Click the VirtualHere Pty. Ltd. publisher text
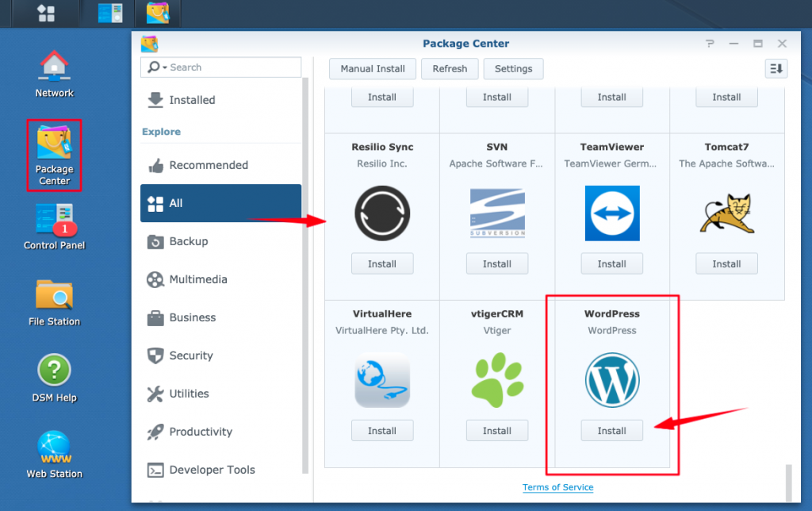 click(382, 331)
